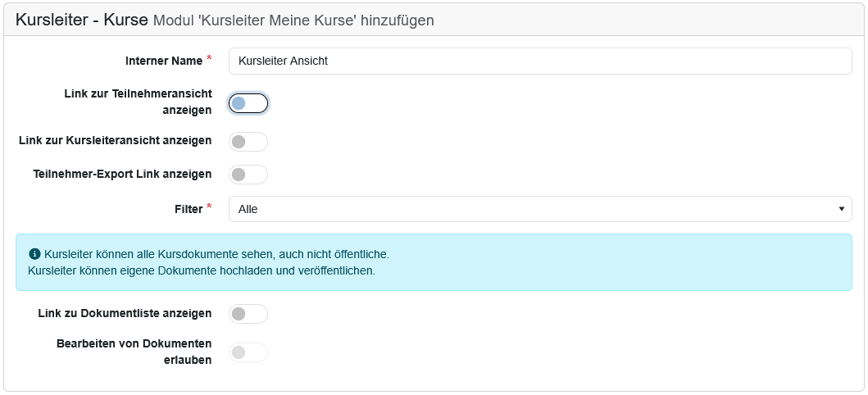This screenshot has height=395, width=868.
Task: Toggle Bearbeiten von Dokumenten erlauben switch
Action: click(248, 352)
